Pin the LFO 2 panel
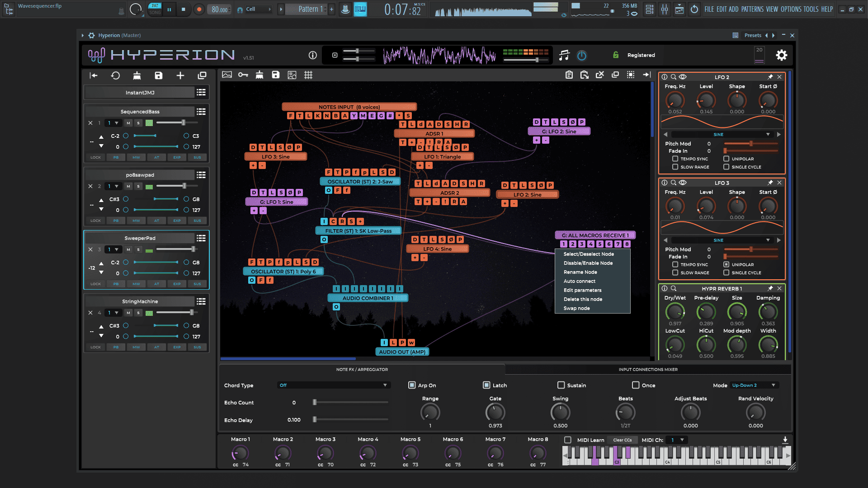Viewport: 868px width, 488px height. tap(770, 77)
